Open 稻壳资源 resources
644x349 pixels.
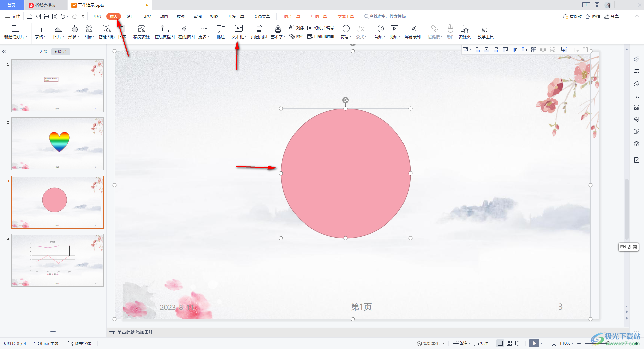point(142,32)
